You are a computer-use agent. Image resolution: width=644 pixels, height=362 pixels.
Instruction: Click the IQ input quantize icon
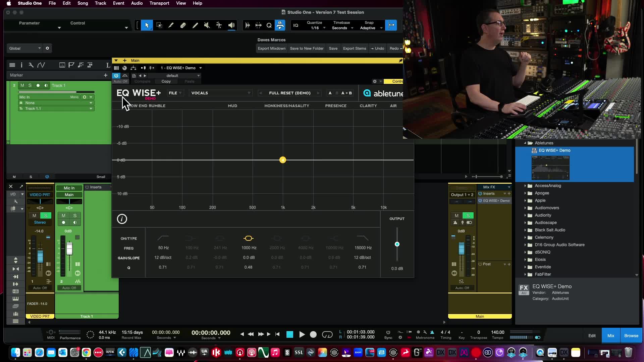point(296,25)
